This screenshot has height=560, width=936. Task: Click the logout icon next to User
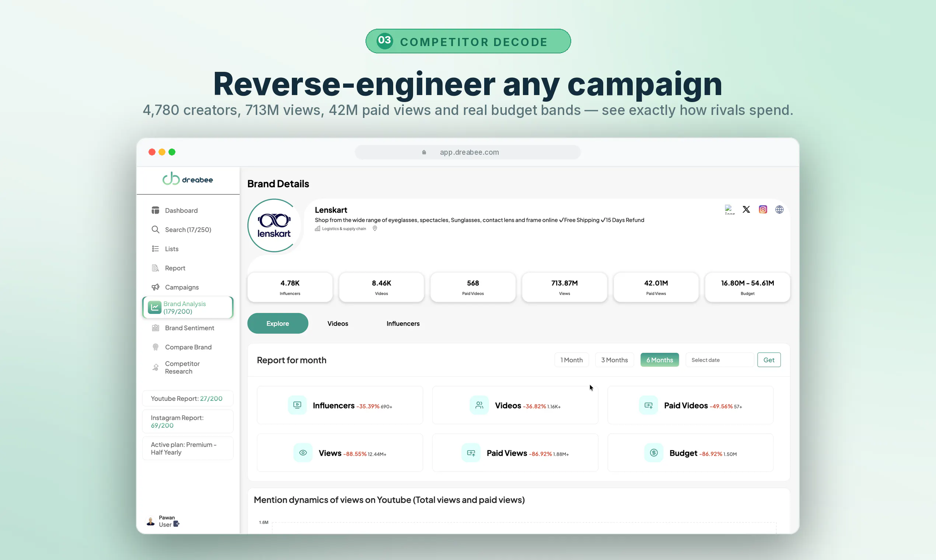point(176,524)
